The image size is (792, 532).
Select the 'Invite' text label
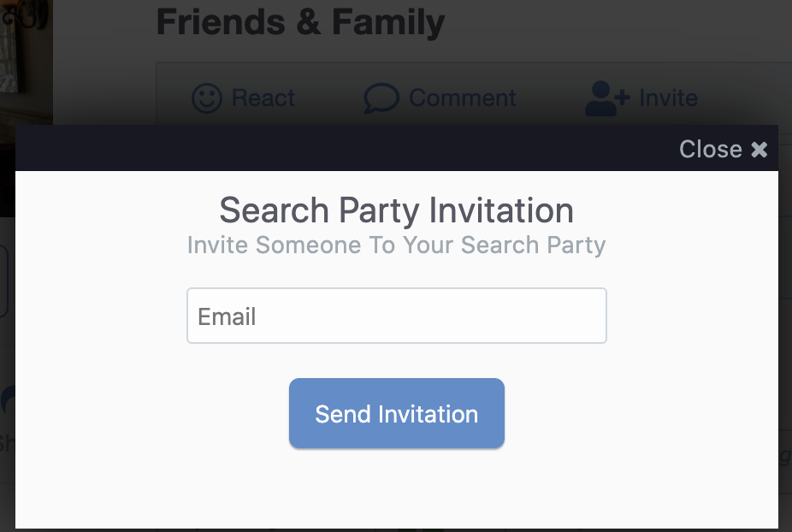click(x=668, y=98)
